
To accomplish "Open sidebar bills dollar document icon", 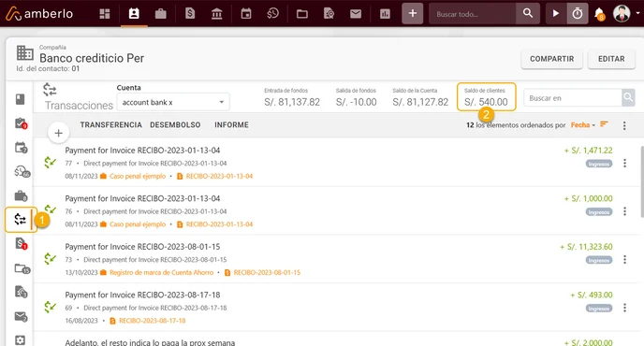I will 21,244.
